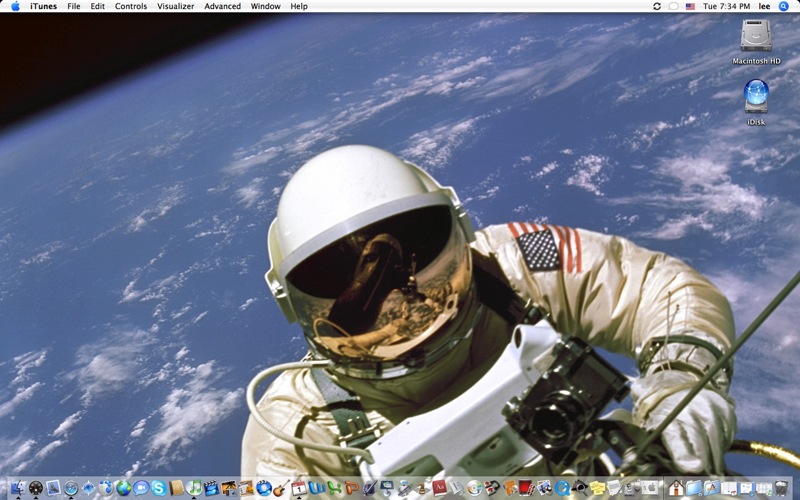Screen dimensions: 800x500
Task: Launch iMovie clapperboard icon
Action: click(211, 488)
